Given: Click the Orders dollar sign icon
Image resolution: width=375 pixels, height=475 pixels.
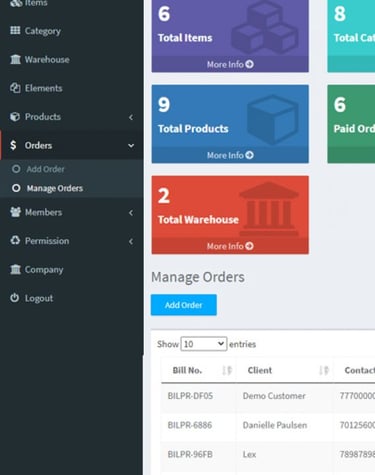Looking at the screenshot, I should [13, 145].
